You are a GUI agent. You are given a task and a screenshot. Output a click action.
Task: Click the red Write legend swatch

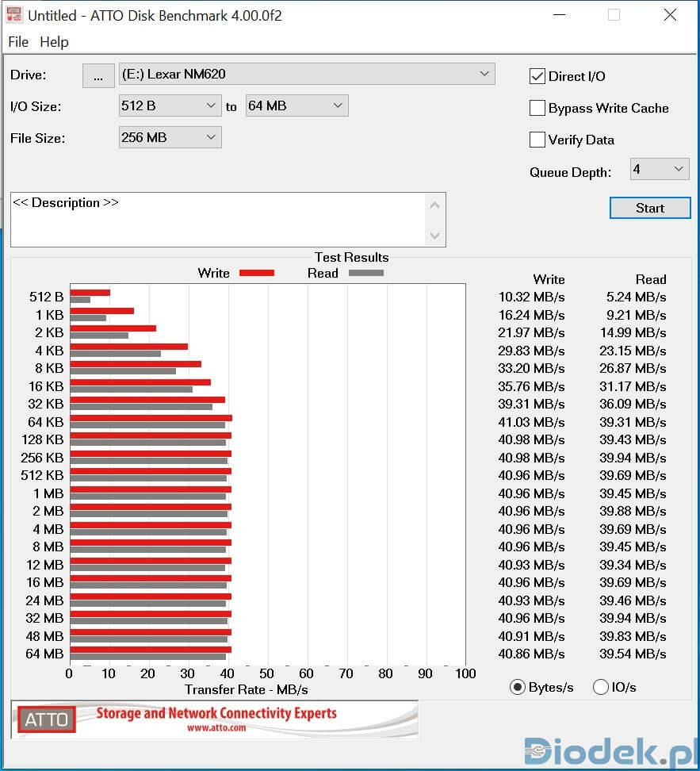256,273
